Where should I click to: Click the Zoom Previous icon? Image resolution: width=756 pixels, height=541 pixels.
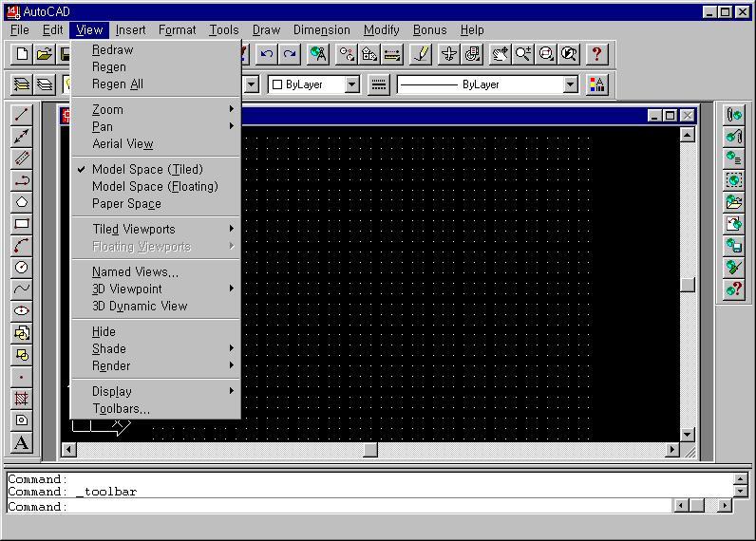click(x=569, y=54)
